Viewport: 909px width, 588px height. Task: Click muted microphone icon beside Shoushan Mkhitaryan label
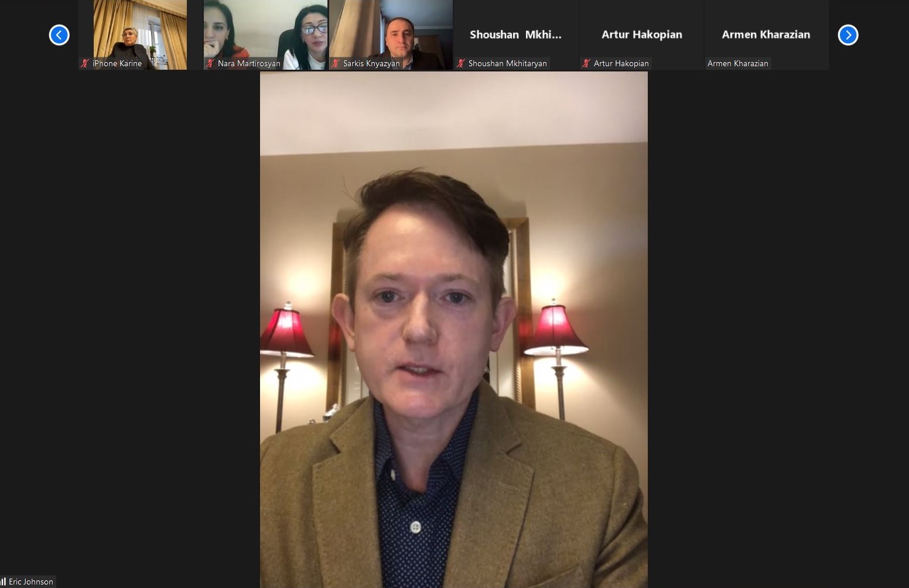pos(462,63)
